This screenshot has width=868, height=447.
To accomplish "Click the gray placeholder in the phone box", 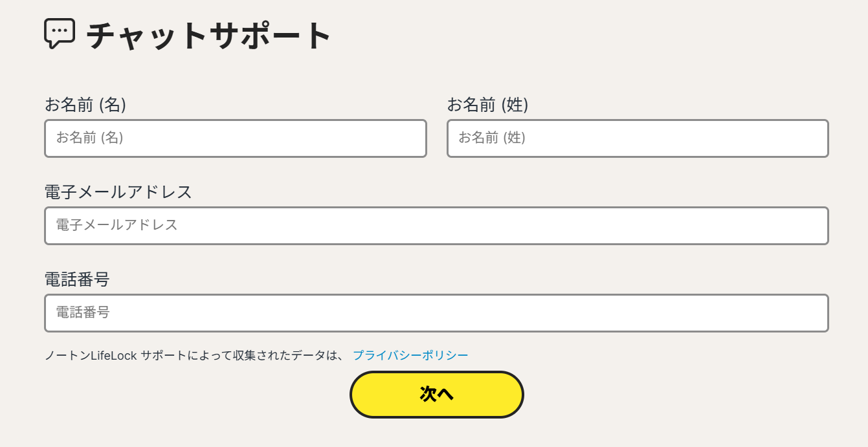I will coord(83,313).
